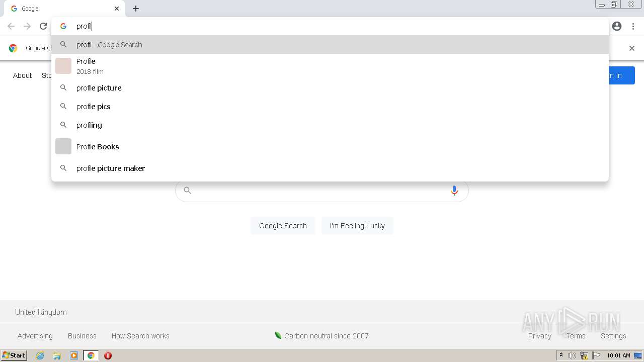Click the magnifier icon in search box
644x362 pixels.
187,190
